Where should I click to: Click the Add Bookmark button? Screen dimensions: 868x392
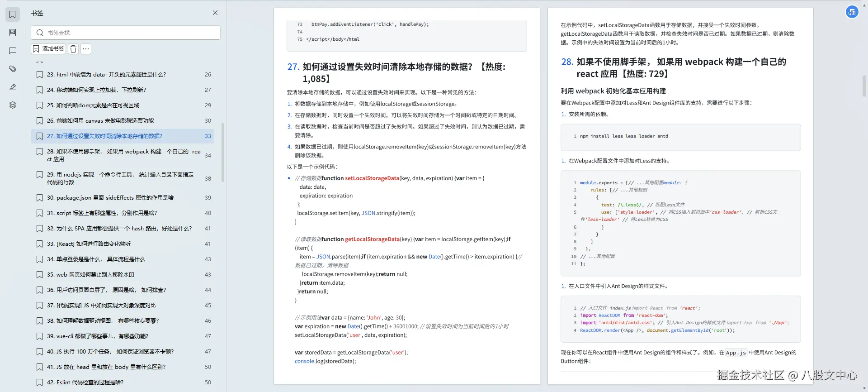pos(48,49)
